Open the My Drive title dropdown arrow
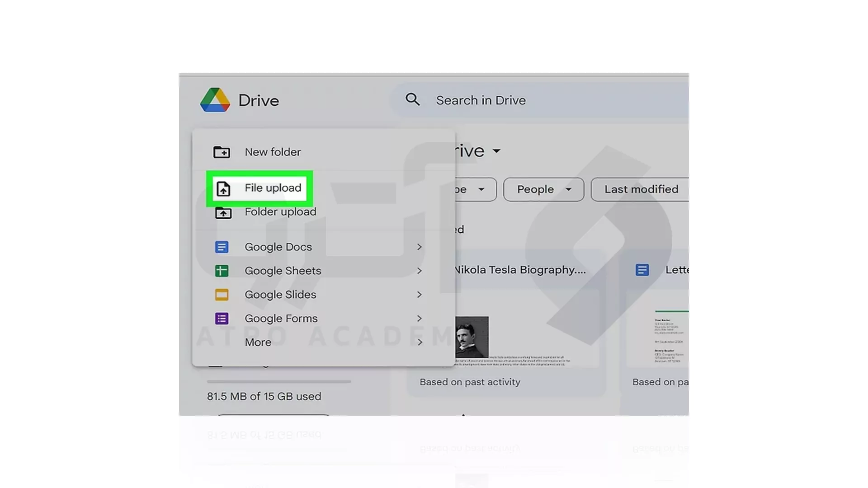Viewport: 868px width, 488px height. [496, 151]
